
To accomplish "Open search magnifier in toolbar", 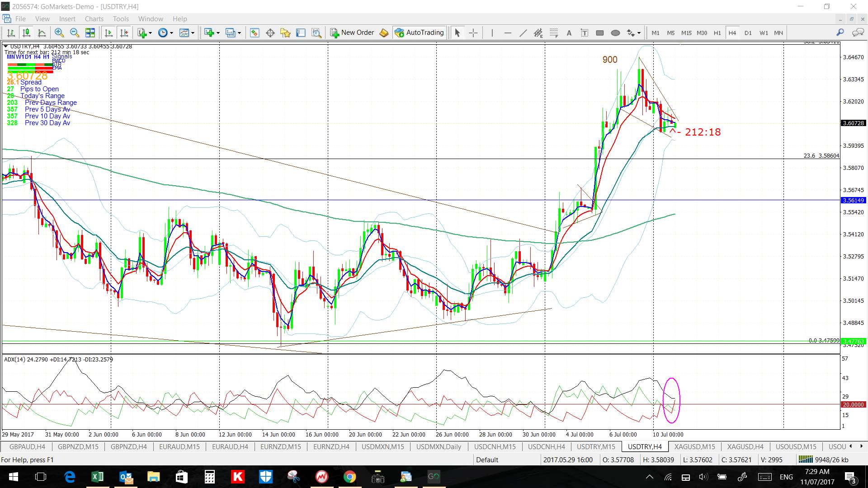I will (840, 33).
